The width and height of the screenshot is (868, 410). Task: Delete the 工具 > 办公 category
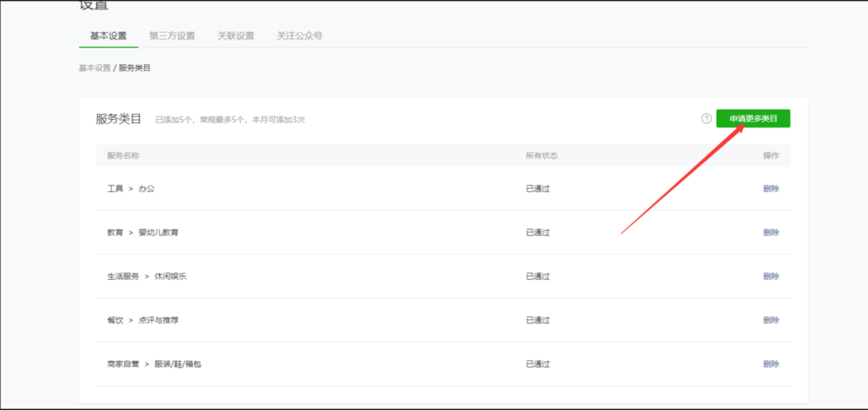point(771,188)
